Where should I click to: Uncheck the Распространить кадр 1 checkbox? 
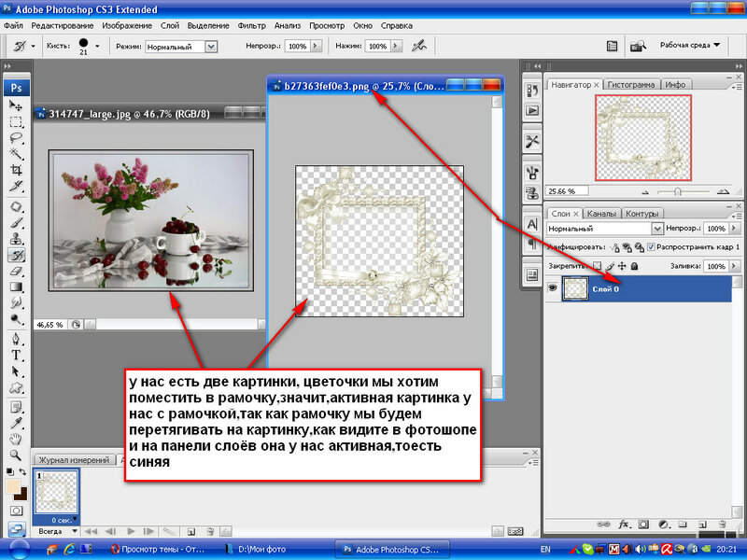[x=651, y=246]
